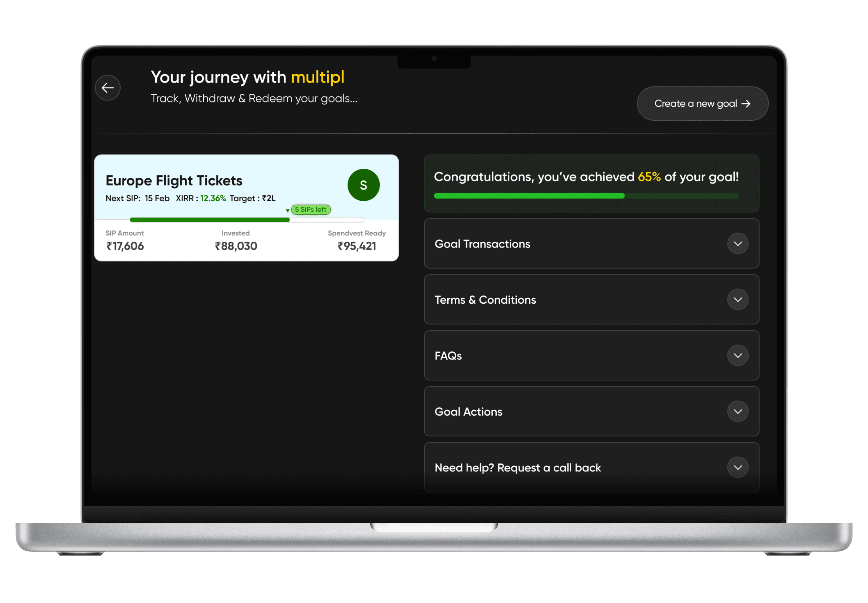This screenshot has height=603, width=868.
Task: Click arrow icon in Create new goal
Action: pyautogui.click(x=746, y=104)
